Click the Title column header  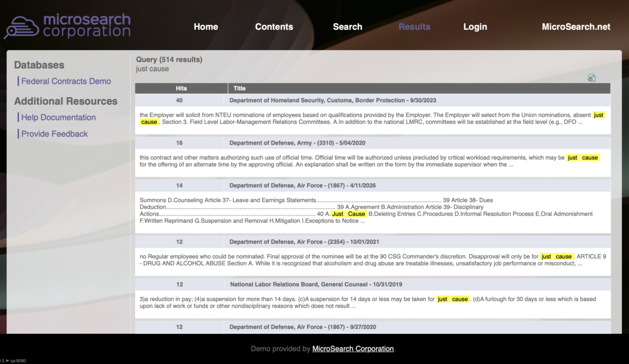point(238,88)
